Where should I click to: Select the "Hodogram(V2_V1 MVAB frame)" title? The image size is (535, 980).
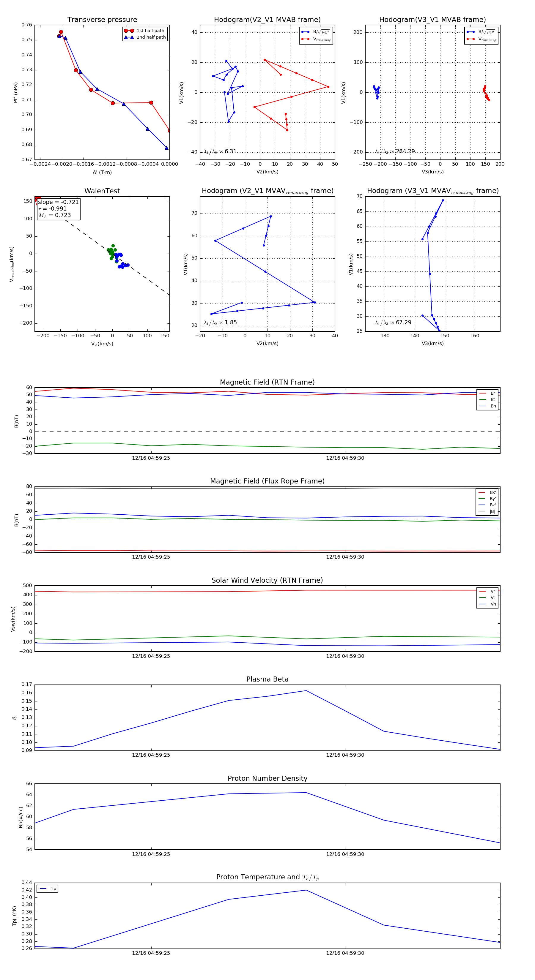pos(267,20)
